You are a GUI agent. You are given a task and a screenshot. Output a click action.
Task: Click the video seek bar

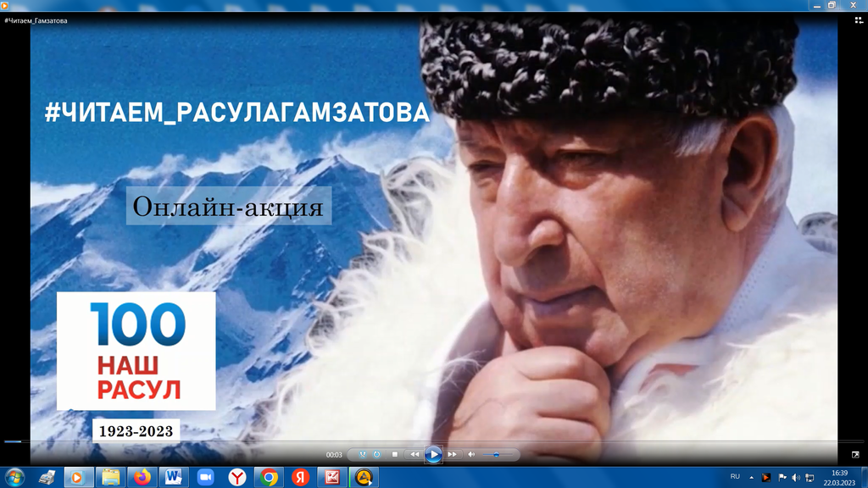[424, 441]
